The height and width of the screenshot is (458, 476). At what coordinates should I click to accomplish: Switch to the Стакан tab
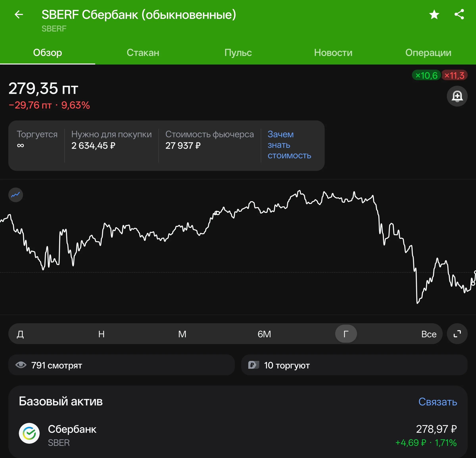coord(143,52)
